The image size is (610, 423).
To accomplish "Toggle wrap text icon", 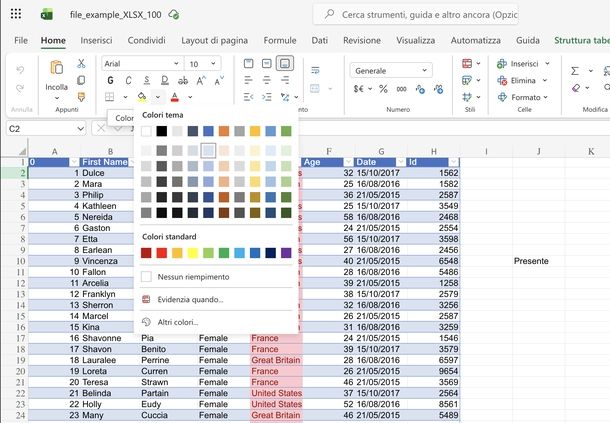I will pos(315,70).
